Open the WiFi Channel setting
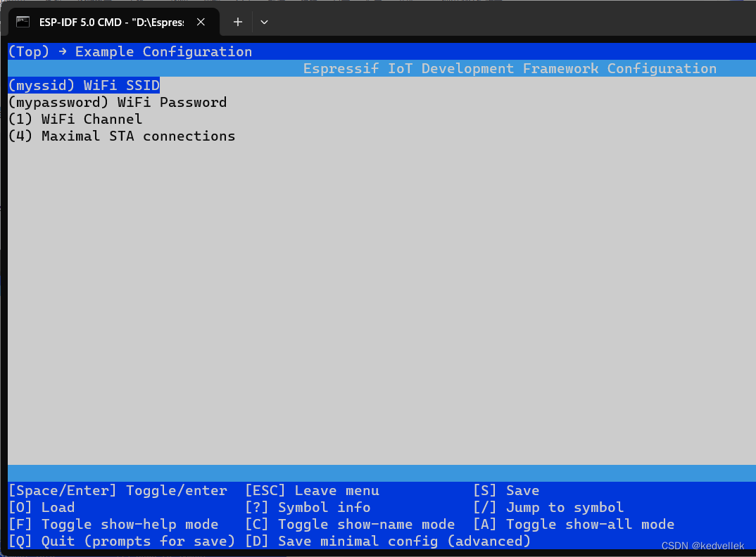The width and height of the screenshot is (756, 557). click(74, 119)
